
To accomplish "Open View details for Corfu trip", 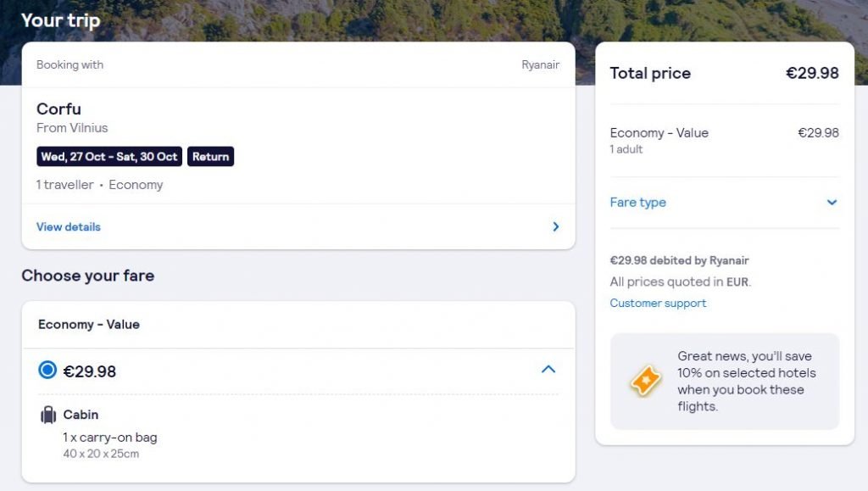I will pos(69,227).
